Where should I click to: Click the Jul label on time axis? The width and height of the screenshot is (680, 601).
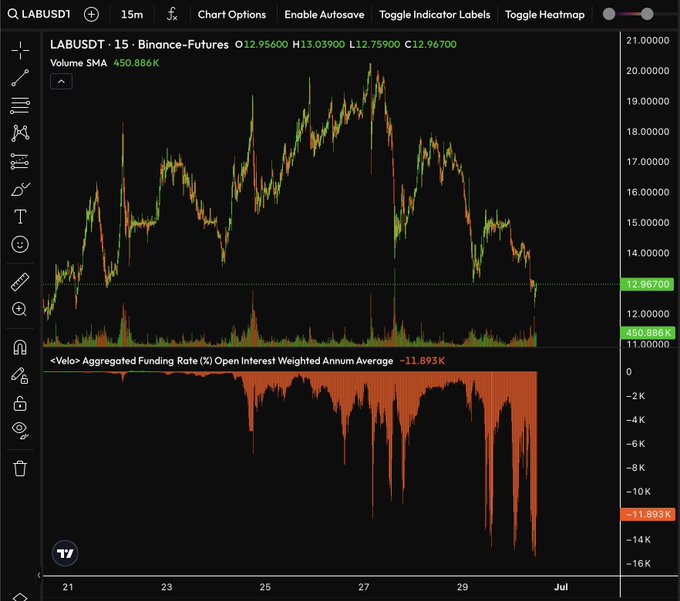(x=561, y=587)
